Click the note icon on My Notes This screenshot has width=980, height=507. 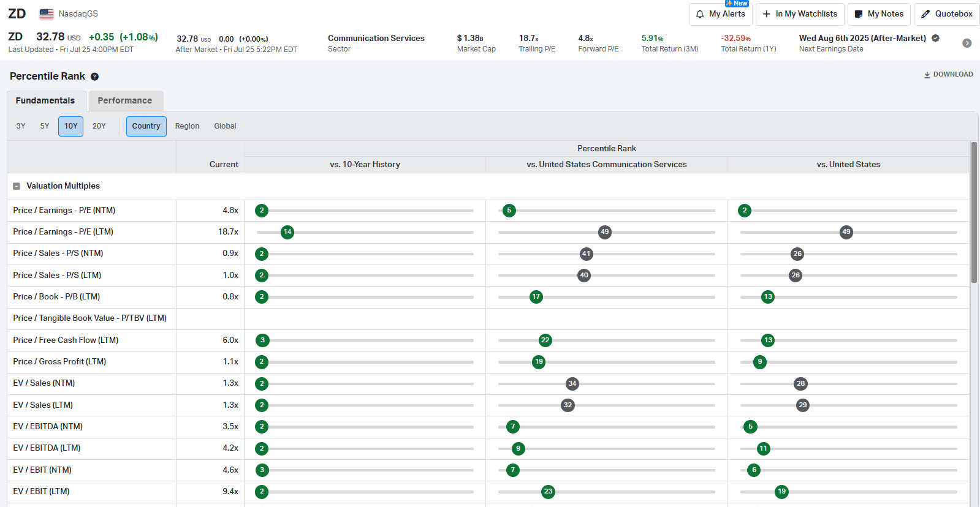pos(859,13)
